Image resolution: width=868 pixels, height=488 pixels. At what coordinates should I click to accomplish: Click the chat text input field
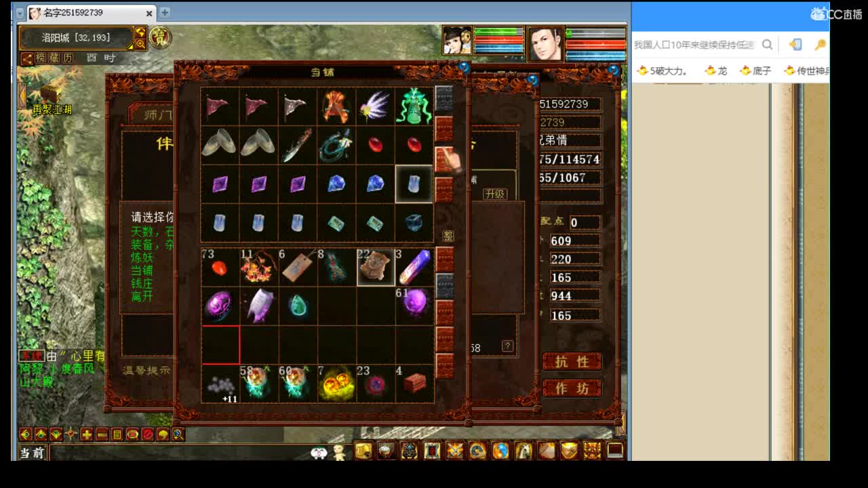180,453
